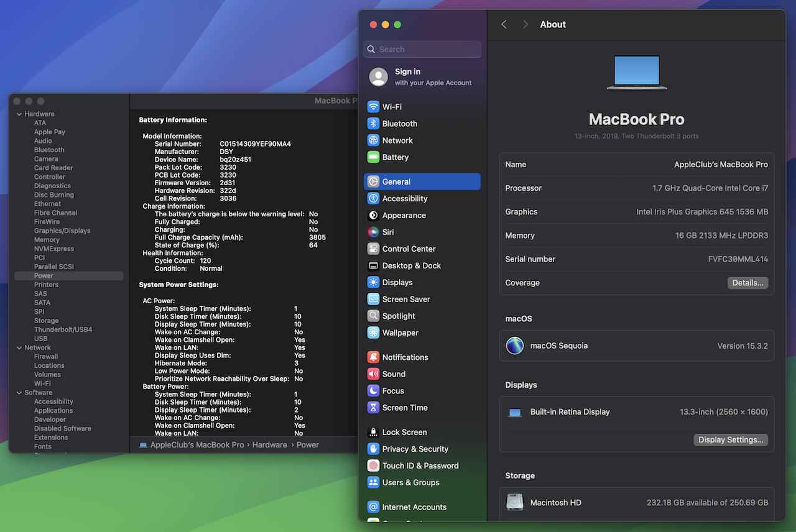Select Apple Pay in System Information
796x532 pixels.
(x=50, y=132)
